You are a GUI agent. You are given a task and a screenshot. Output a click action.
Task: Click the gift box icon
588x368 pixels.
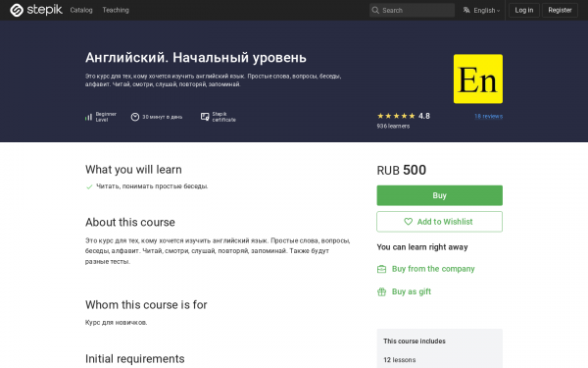click(x=381, y=291)
